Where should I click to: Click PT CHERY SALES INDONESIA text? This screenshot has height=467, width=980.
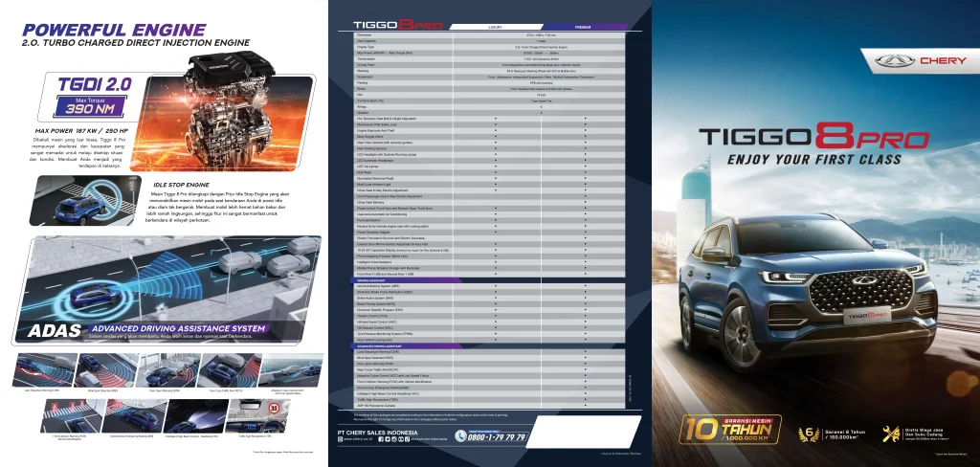[x=378, y=433]
